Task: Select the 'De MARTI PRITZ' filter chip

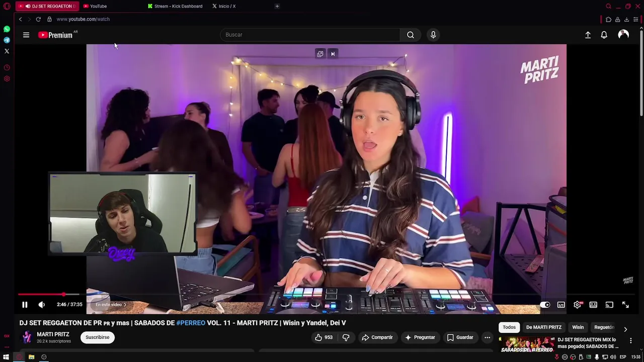Action: [544, 327]
